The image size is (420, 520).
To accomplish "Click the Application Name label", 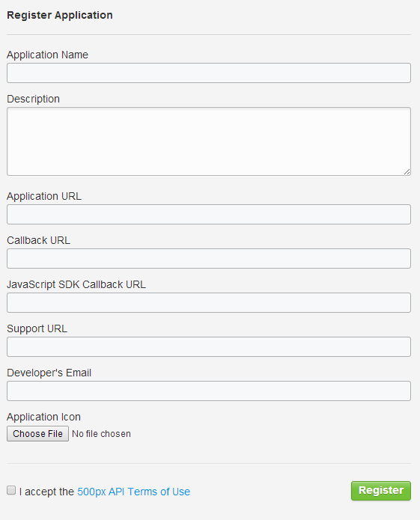I will click(x=47, y=55).
